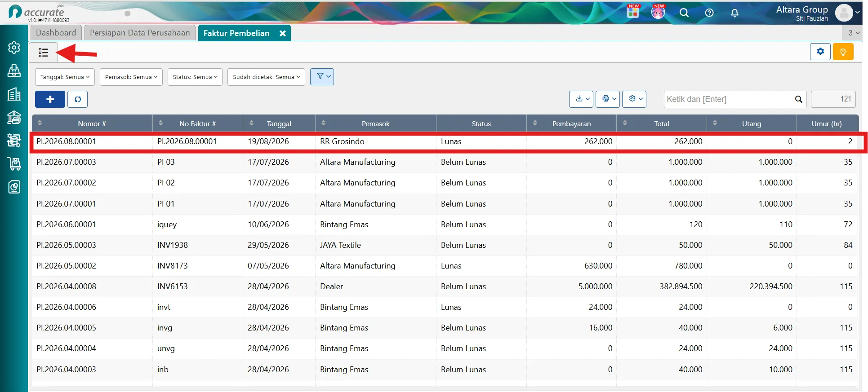
Task: Open the Sudah dicetak: Semua filter dropdown
Action: pyautogui.click(x=266, y=77)
